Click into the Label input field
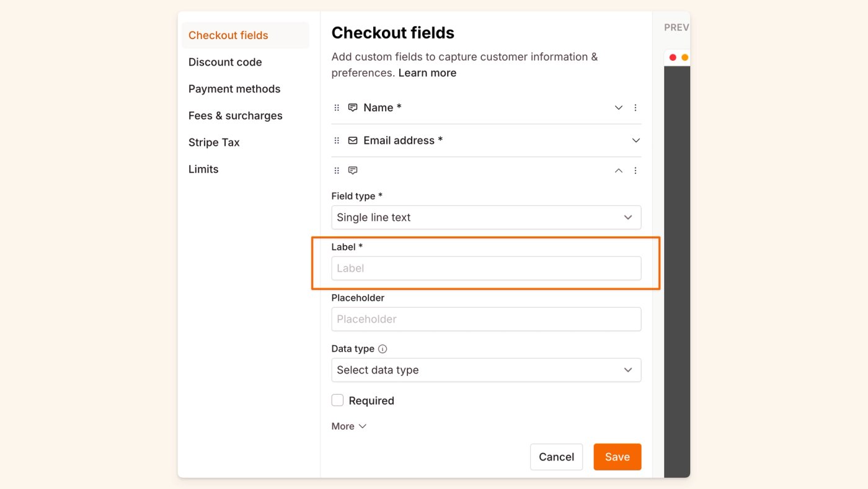This screenshot has width=868, height=489. click(486, 269)
